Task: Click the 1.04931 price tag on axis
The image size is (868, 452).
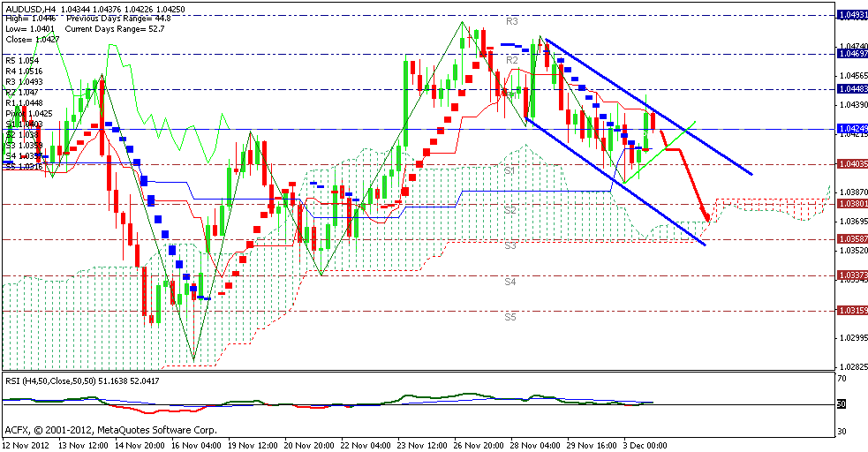Action: point(851,14)
